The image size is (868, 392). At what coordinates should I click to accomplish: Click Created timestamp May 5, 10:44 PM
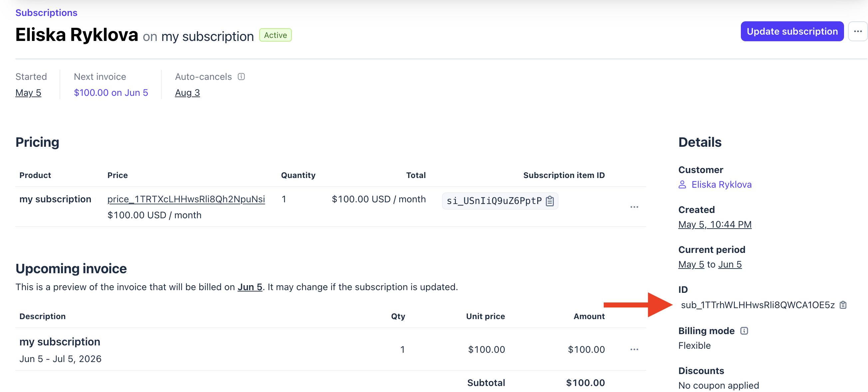pos(715,224)
